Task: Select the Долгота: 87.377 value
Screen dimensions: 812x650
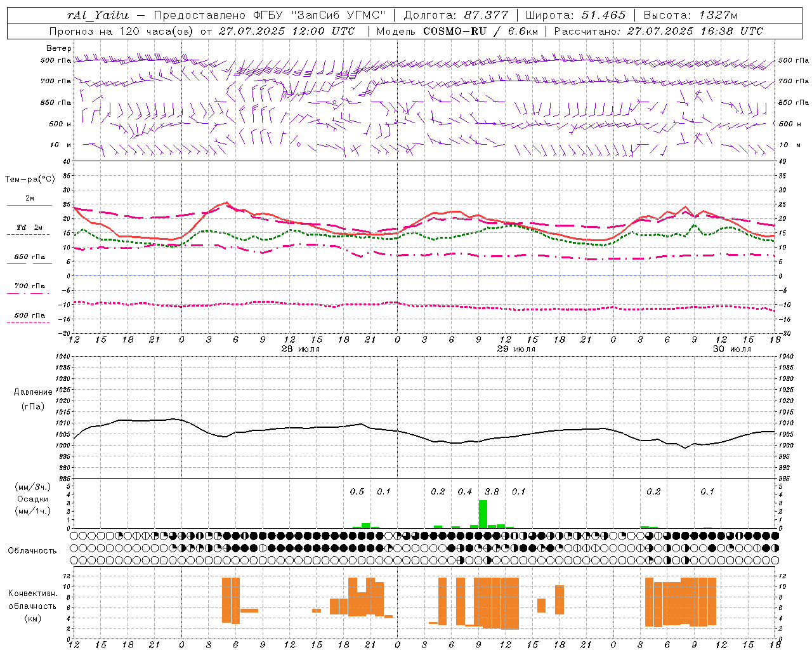Action: point(456,15)
